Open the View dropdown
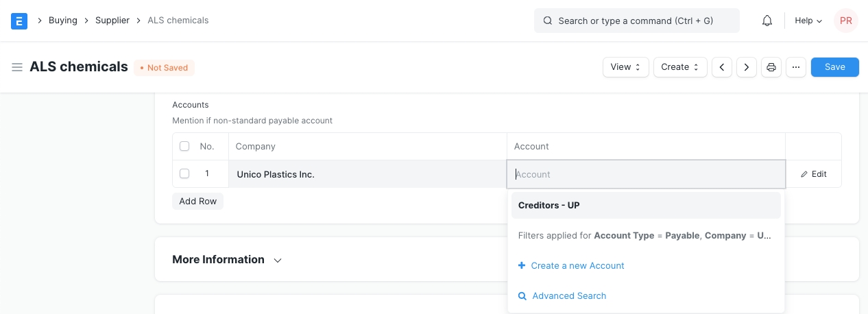Image resolution: width=868 pixels, height=314 pixels. 625,67
